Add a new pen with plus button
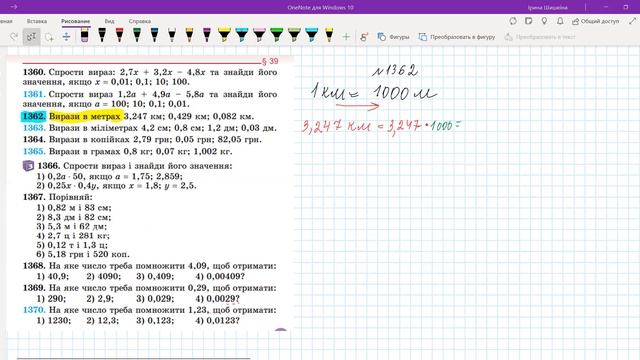The width and height of the screenshot is (640, 360). point(346,37)
